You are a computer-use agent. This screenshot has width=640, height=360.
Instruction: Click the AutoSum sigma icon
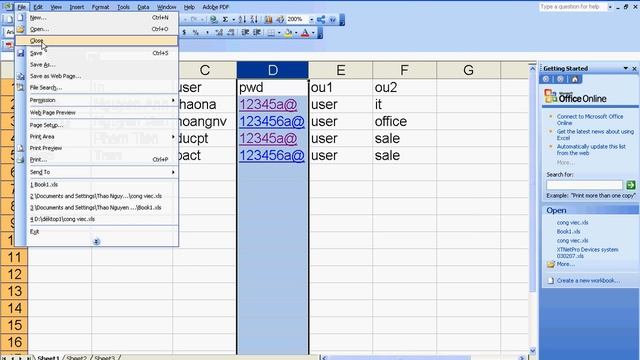point(225,19)
